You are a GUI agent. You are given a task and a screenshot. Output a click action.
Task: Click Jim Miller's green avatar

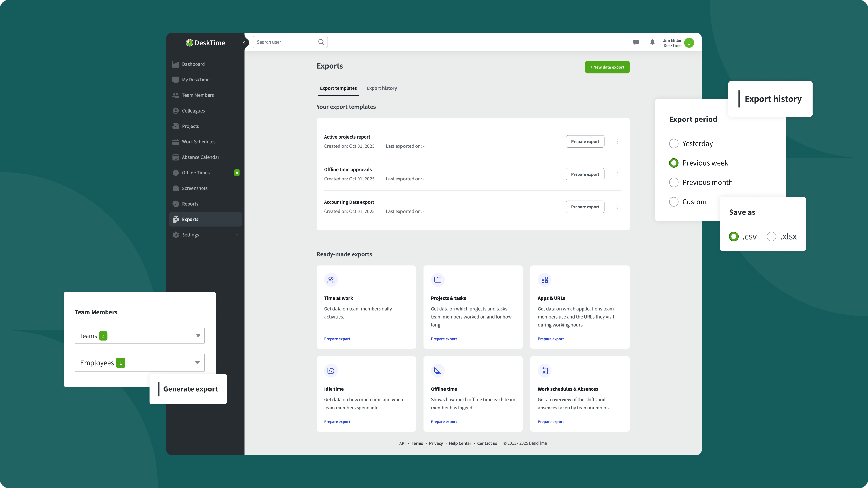coord(689,43)
